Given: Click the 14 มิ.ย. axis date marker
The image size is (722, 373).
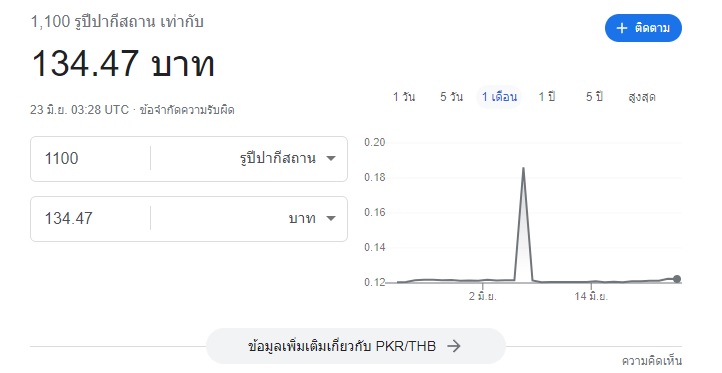Looking at the screenshot, I should pos(591,297).
